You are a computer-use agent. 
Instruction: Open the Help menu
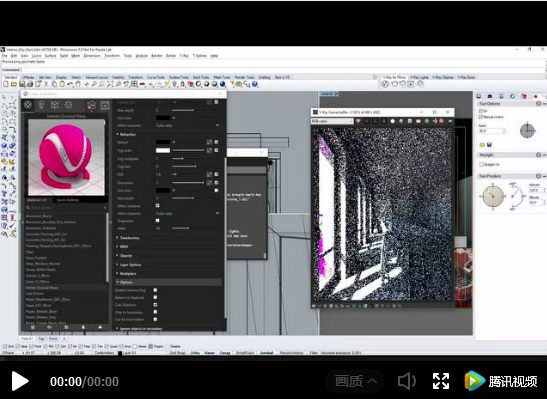click(x=214, y=56)
